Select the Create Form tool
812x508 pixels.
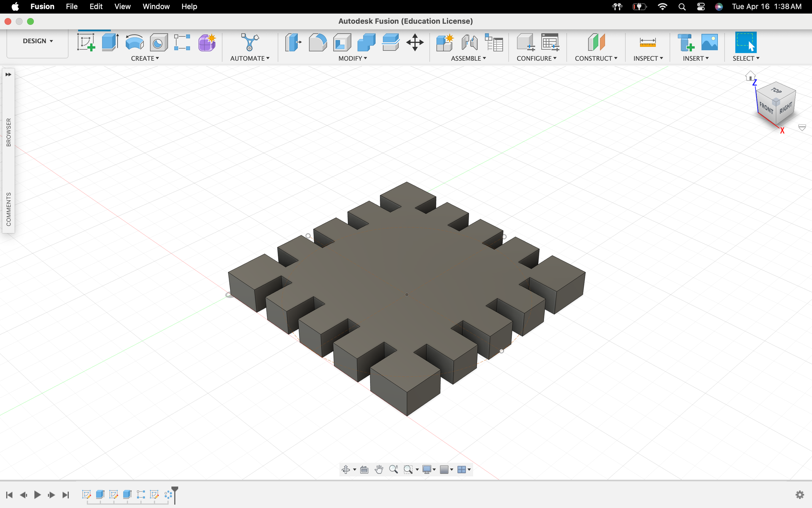click(207, 42)
